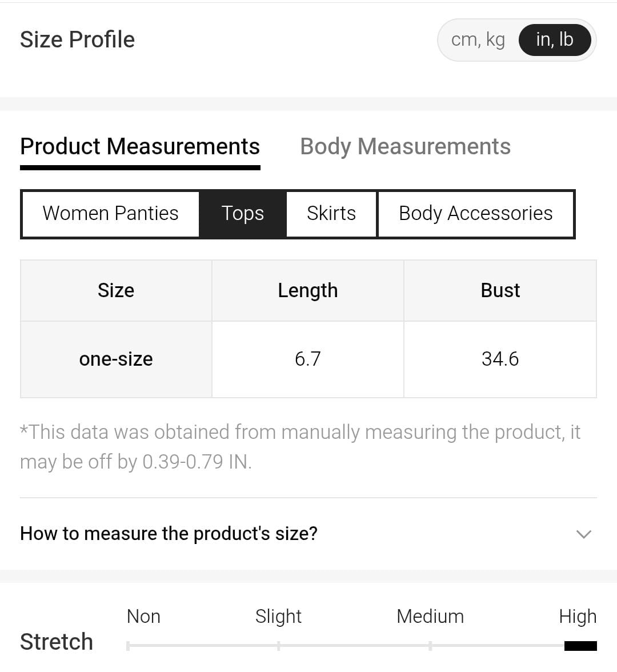Click the Length column header

(307, 290)
